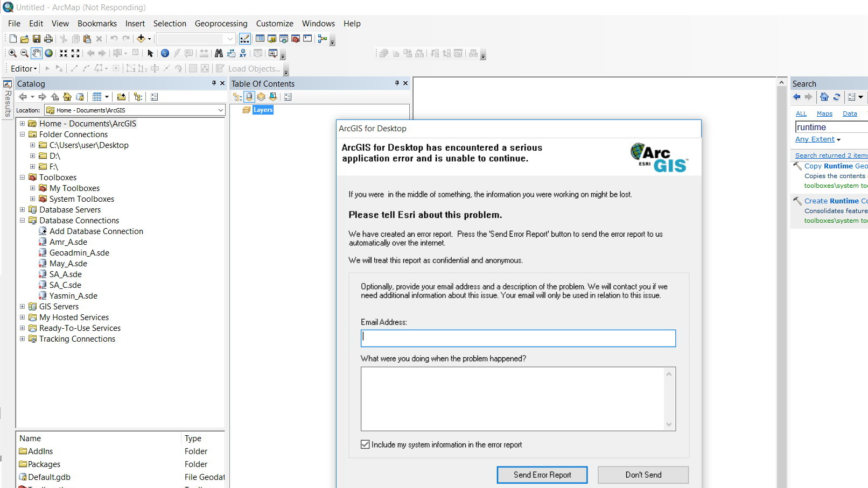Image resolution: width=868 pixels, height=488 pixels.
Task: Select the Select Elements arrow tool
Action: [150, 53]
